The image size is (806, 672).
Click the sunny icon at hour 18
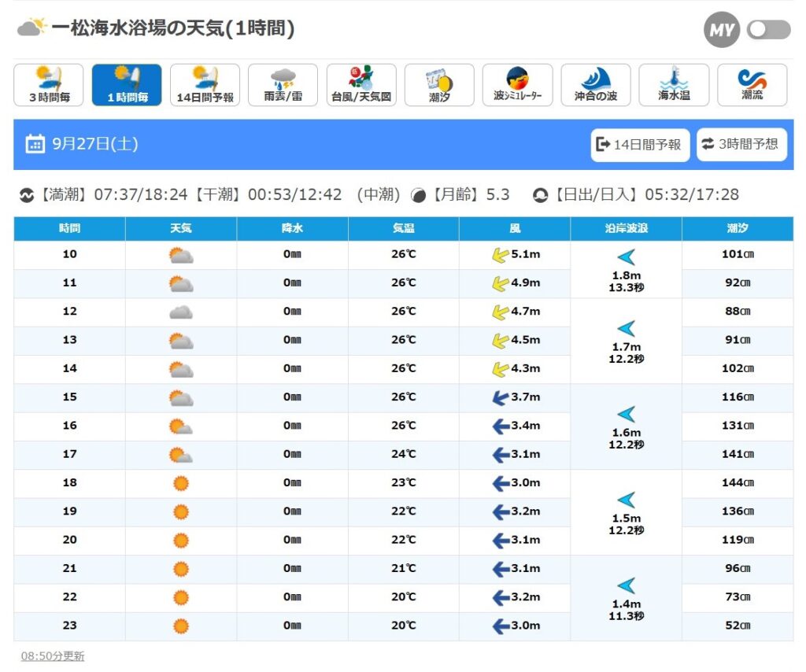point(181,483)
